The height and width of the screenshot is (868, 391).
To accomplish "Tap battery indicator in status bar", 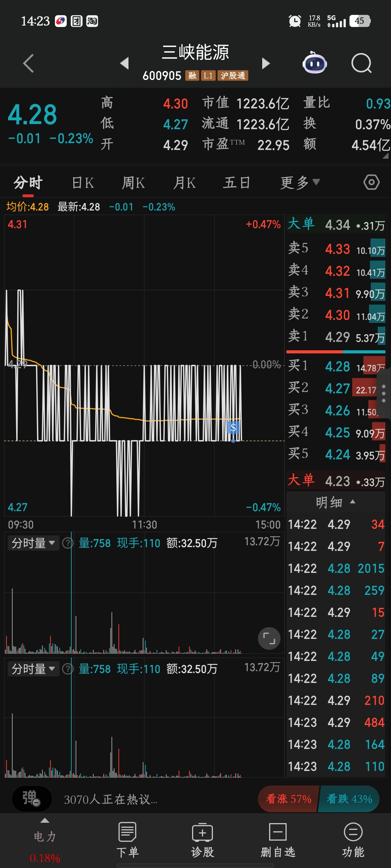I will [360, 21].
